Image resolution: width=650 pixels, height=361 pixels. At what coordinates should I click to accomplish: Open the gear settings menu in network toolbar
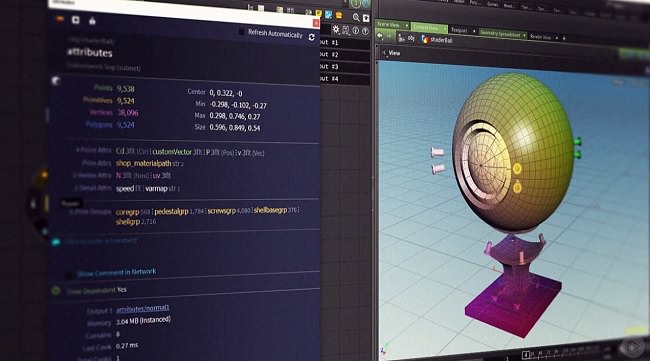(x=336, y=29)
